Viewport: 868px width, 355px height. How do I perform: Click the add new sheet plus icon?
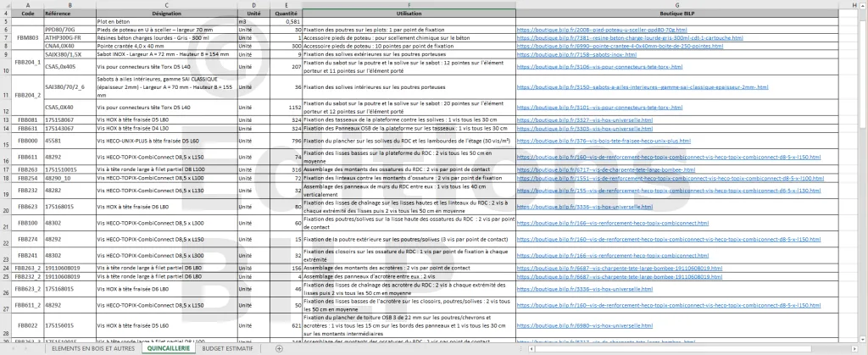point(279,348)
